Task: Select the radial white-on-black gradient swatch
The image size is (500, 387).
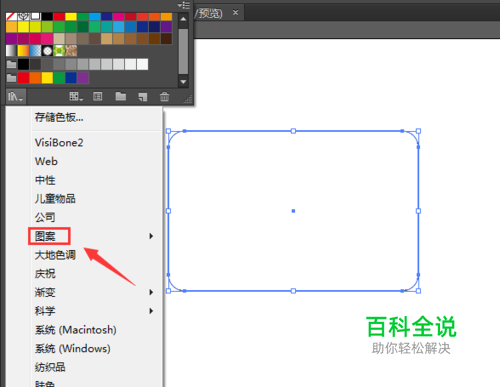Action: [47, 51]
